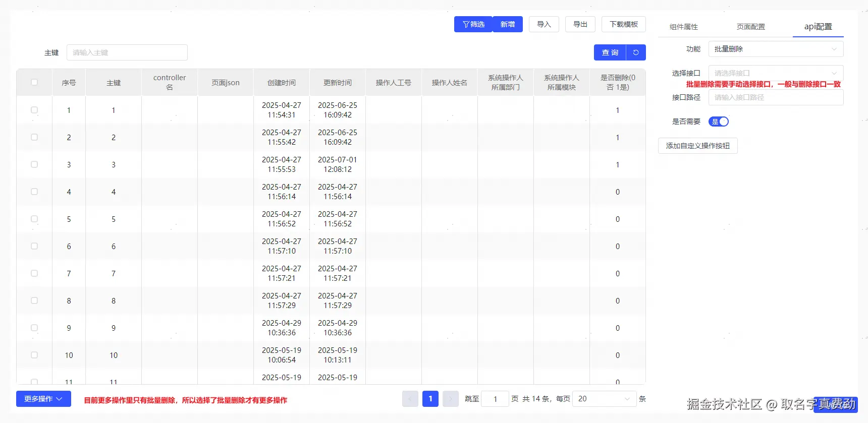Viewport: 868px width, 423px height.
Task: Expand the 更多操作 menu button
Action: coord(43,399)
